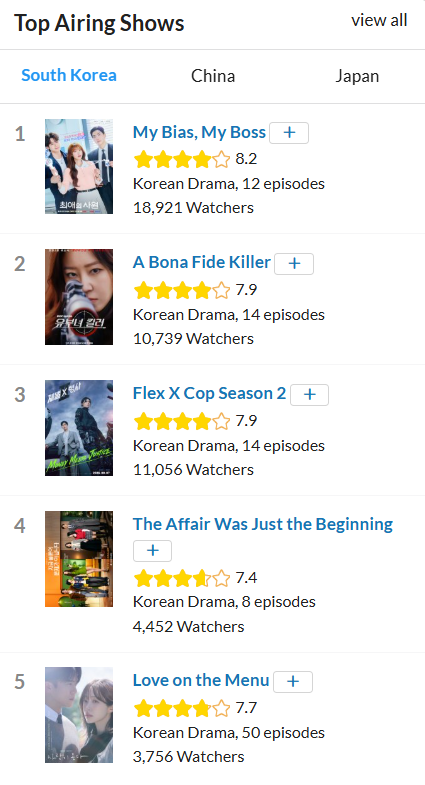Add My Bias, My Boss to list

click(x=289, y=133)
